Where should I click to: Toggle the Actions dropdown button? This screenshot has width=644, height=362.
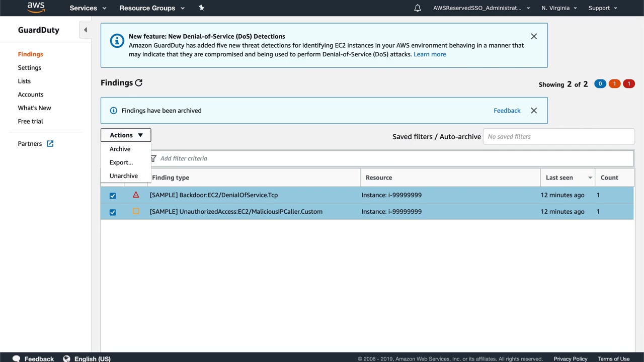(126, 135)
